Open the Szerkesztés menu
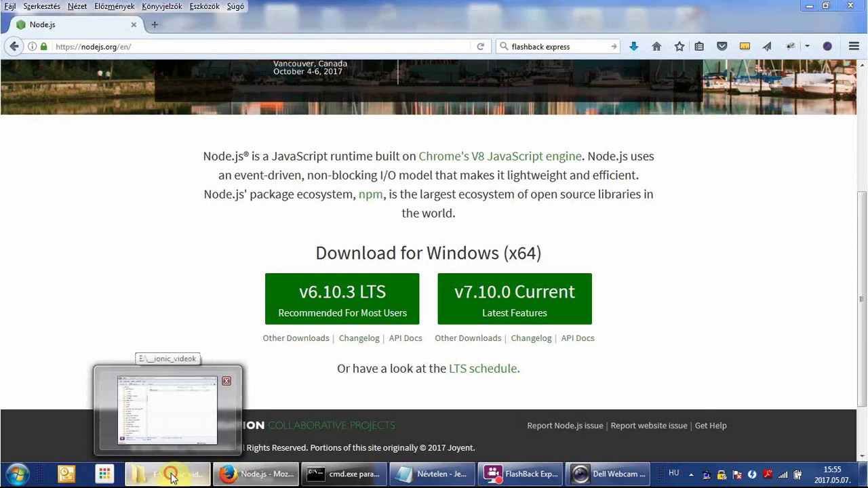 [41, 6]
